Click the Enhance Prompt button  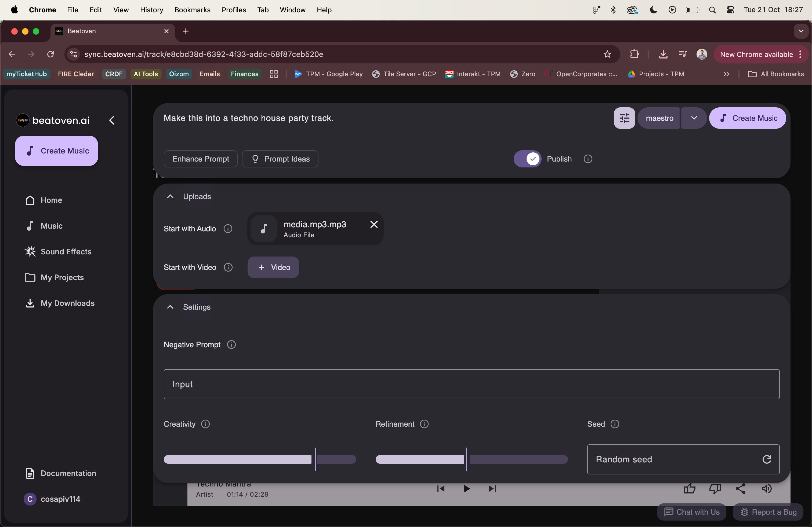(x=201, y=159)
